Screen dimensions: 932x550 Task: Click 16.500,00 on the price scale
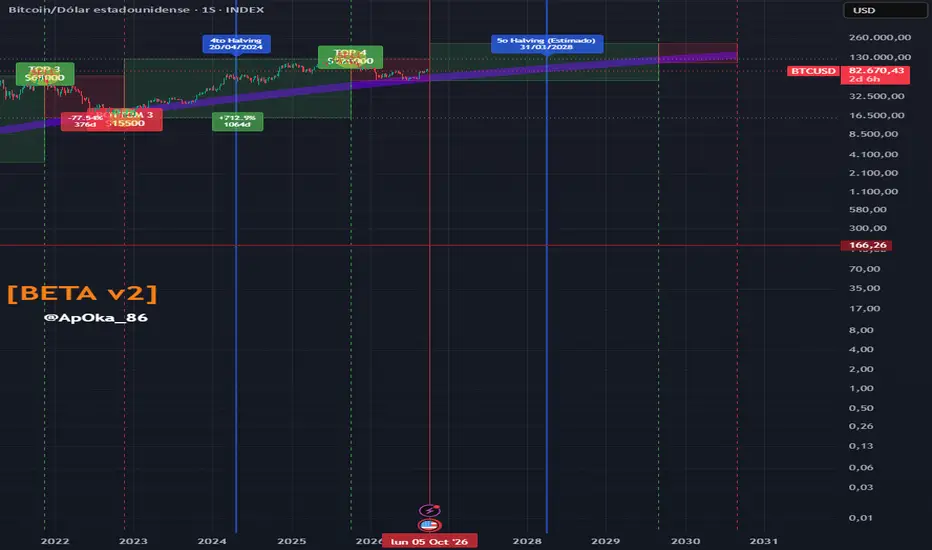(877, 115)
